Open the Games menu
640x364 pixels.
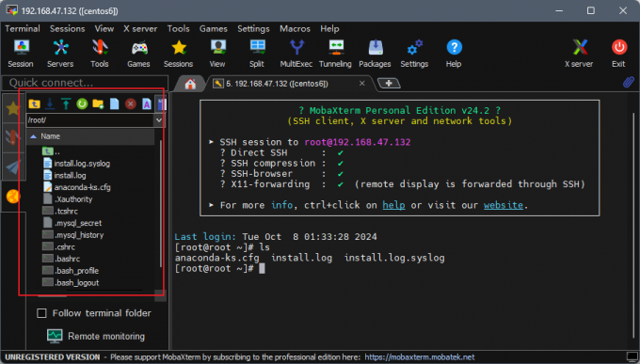click(214, 28)
